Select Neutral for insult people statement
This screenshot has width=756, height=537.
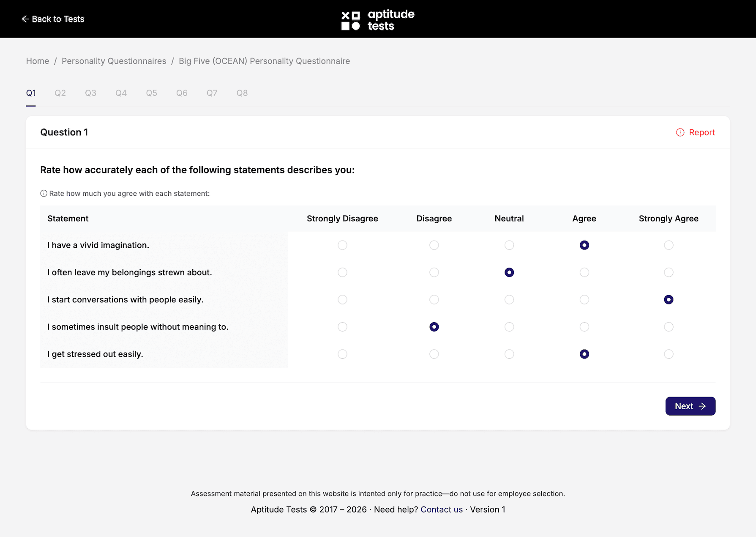[509, 327]
